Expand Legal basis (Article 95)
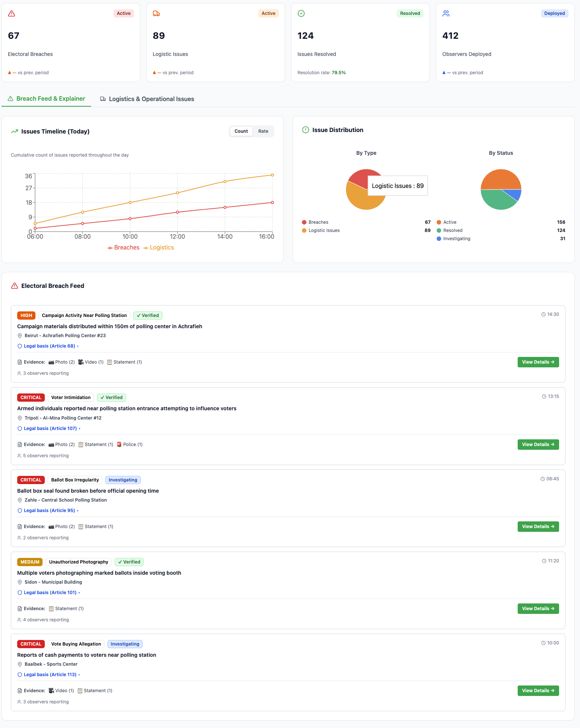 [x=49, y=511]
